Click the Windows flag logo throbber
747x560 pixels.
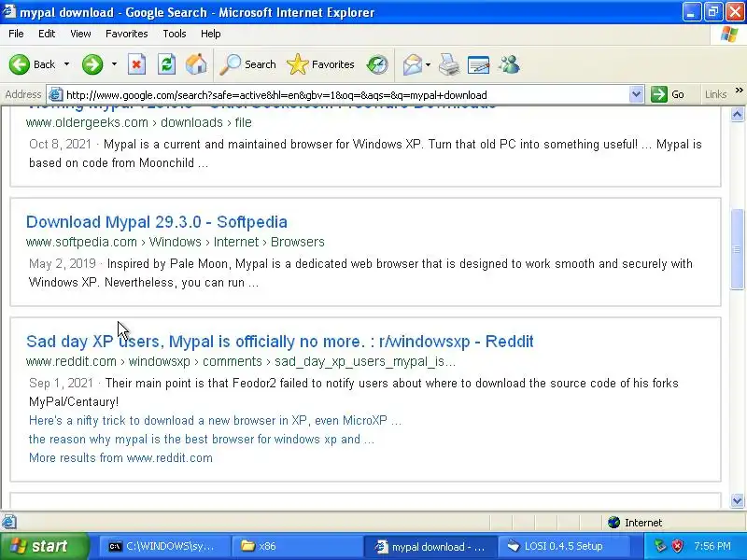[729, 35]
